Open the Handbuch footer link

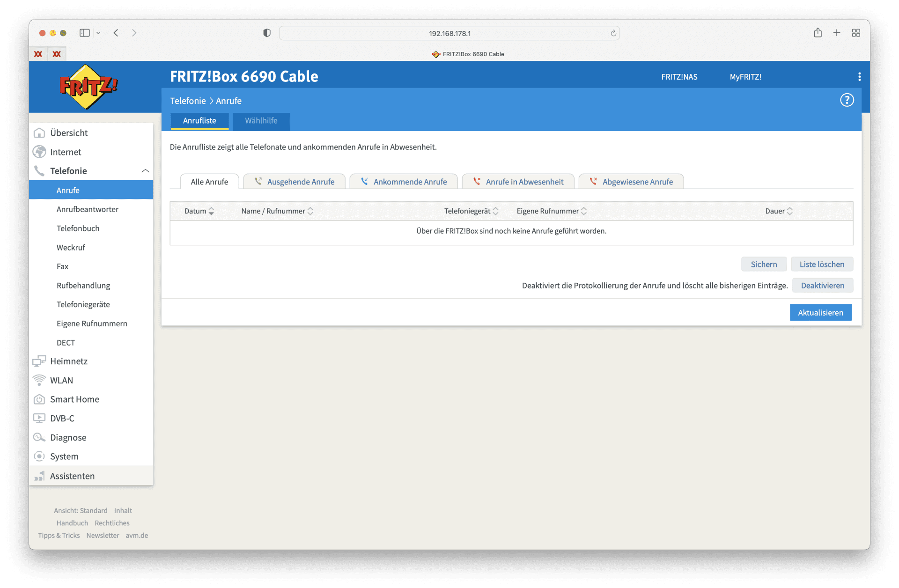(x=72, y=523)
